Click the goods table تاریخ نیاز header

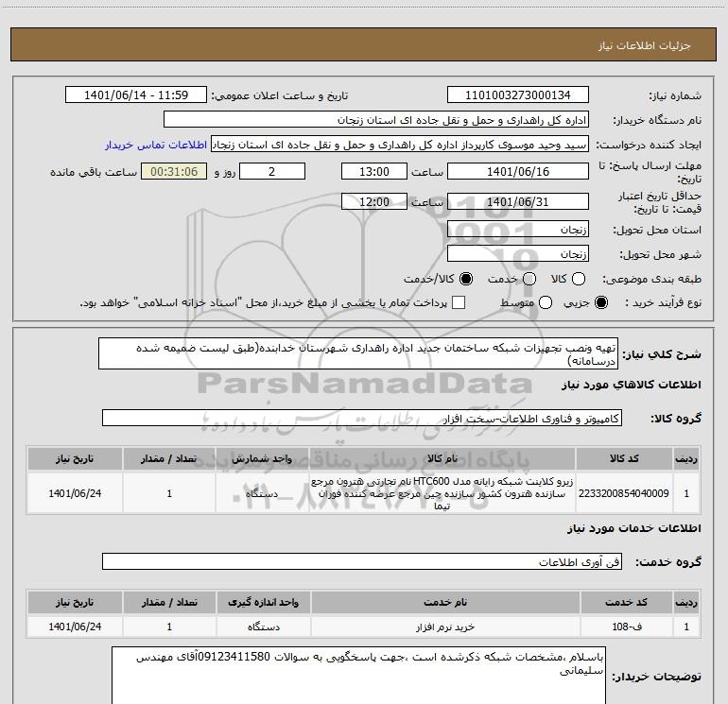coord(75,458)
